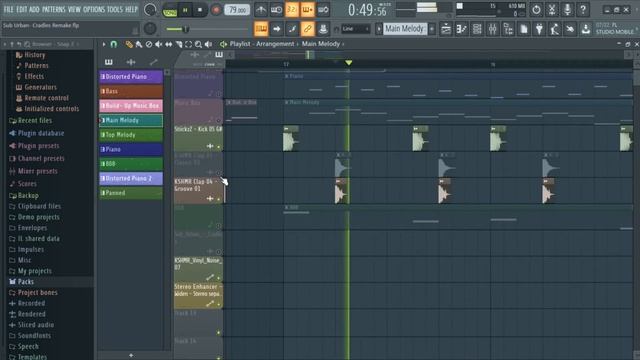Click the render/export download icon

click(586, 29)
